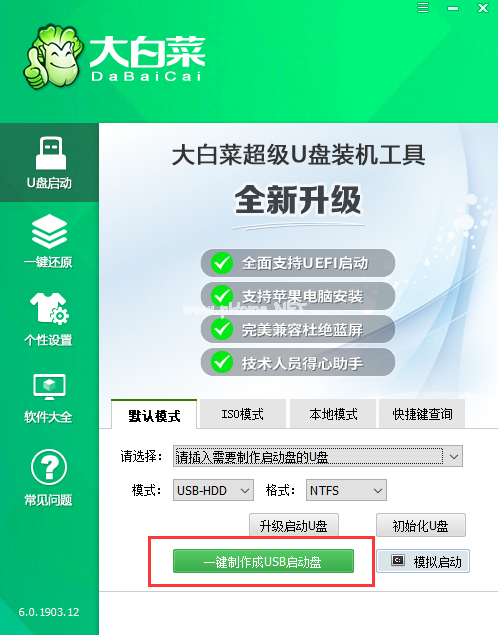
Task: Open the 快捷键查询 tab
Action: (422, 414)
